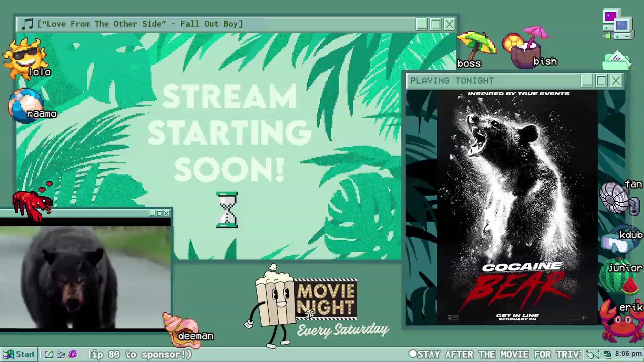Maximize the bear video window
The image size is (644, 362).
pos(159,213)
